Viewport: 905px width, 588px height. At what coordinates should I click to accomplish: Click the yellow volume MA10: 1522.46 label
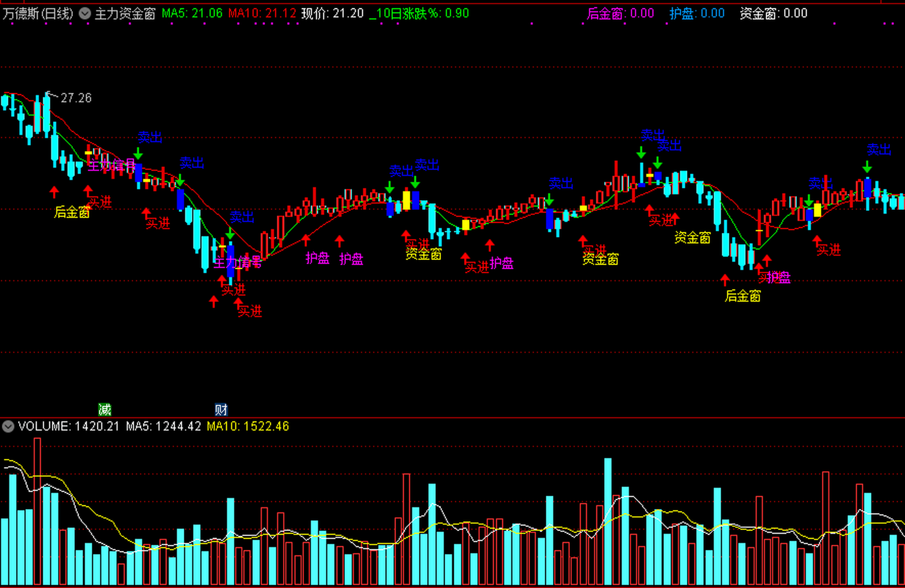(x=248, y=426)
